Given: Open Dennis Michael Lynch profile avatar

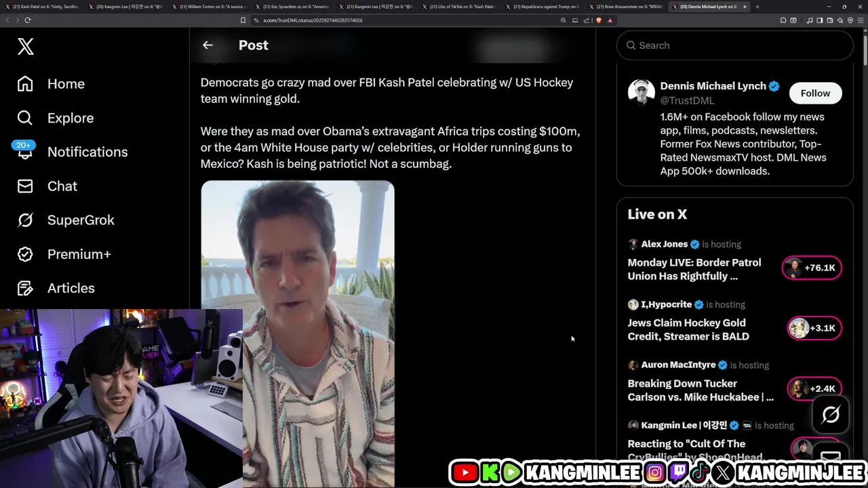Looking at the screenshot, I should pyautogui.click(x=641, y=93).
